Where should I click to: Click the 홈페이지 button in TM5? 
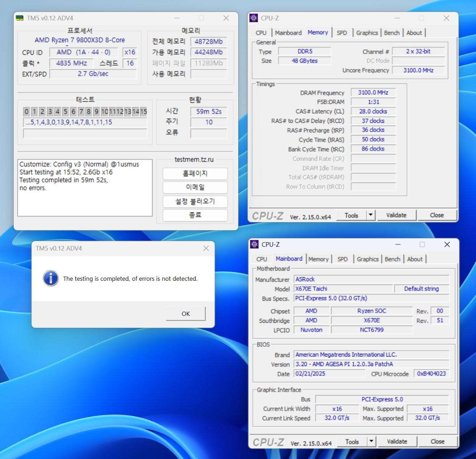pyautogui.click(x=195, y=174)
